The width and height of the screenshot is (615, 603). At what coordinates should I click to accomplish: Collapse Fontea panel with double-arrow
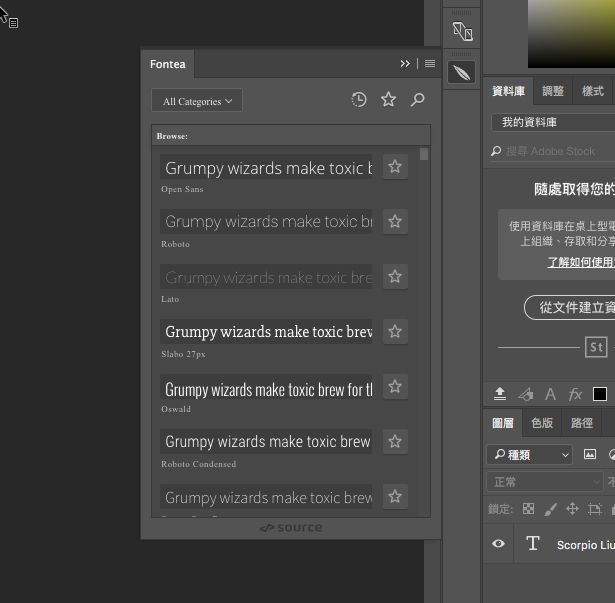tap(405, 64)
